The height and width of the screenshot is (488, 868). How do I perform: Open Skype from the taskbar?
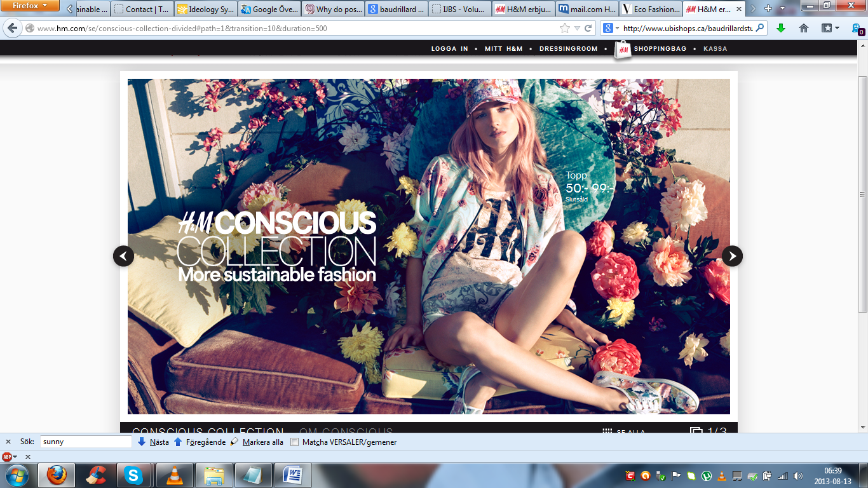(x=134, y=475)
